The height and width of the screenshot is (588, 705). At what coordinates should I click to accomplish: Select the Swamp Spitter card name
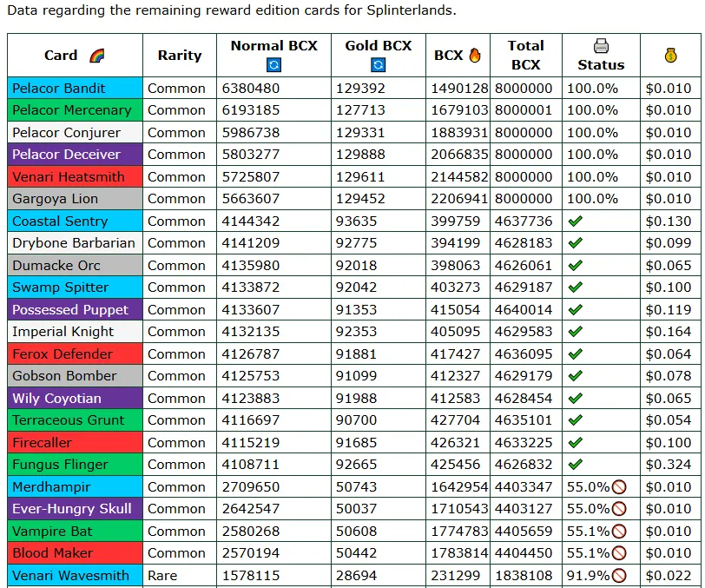click(x=60, y=287)
